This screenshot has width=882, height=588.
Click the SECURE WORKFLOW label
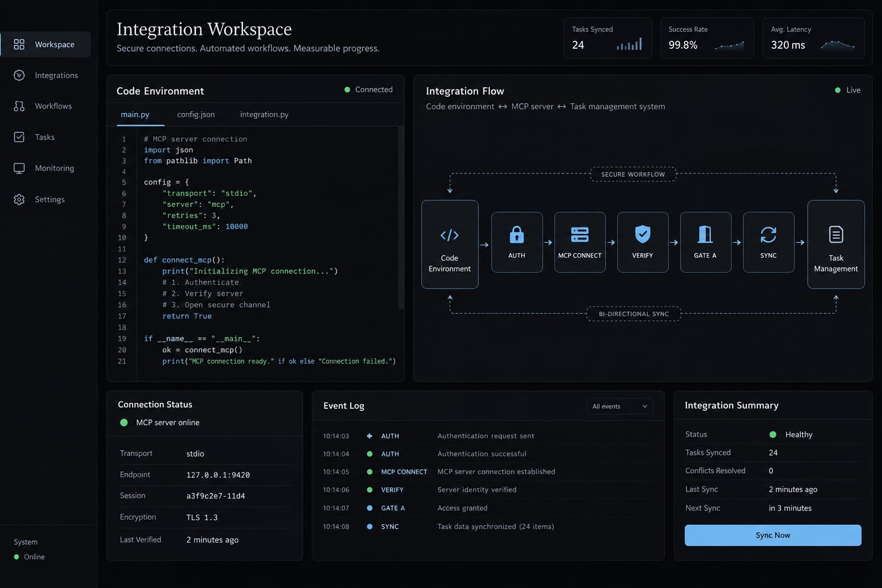(x=633, y=175)
